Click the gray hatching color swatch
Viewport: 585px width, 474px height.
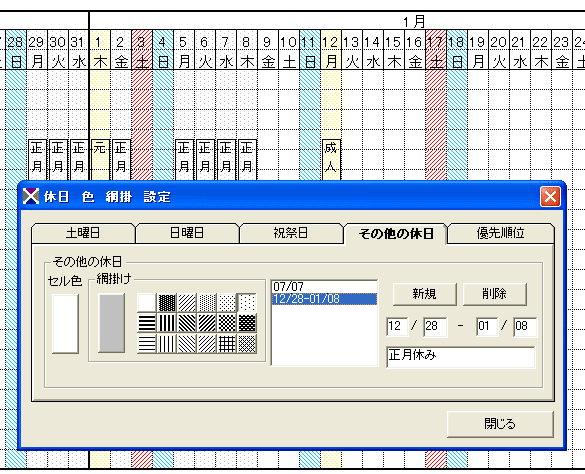point(112,323)
